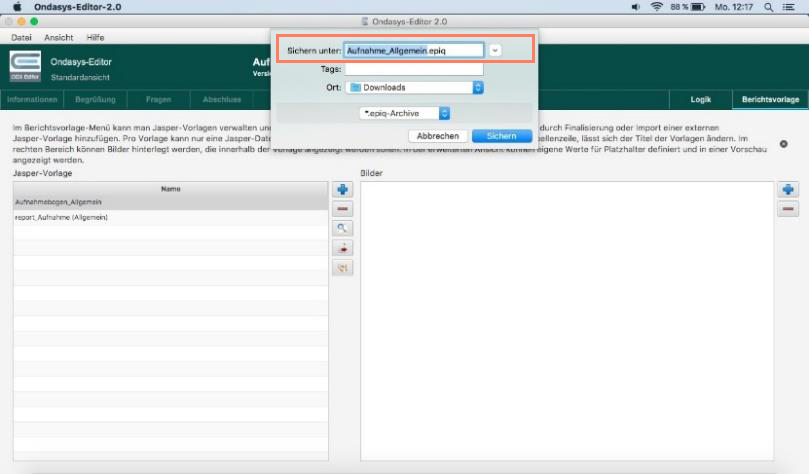Remove an image with Bilder minus icon
810x476 pixels.
[788, 209]
